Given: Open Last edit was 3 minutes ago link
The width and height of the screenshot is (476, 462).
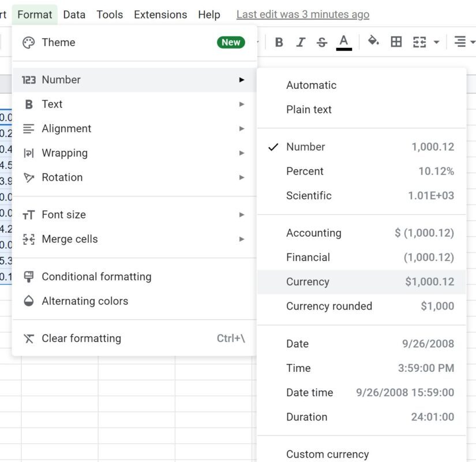Looking at the screenshot, I should point(303,14).
